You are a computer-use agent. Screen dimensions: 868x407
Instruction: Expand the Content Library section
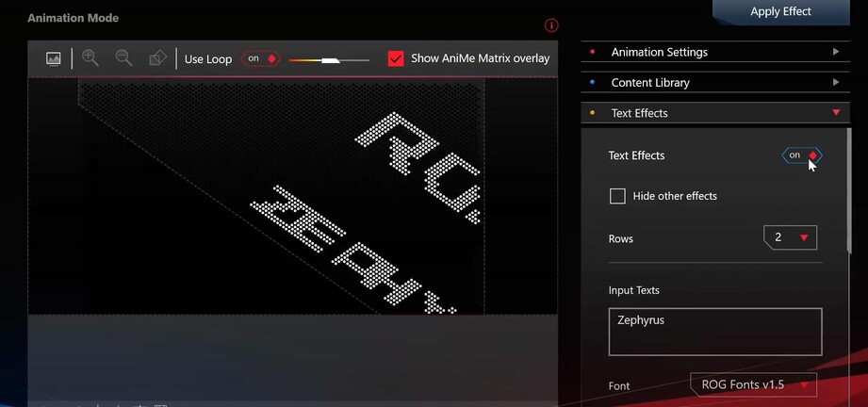coord(714,83)
